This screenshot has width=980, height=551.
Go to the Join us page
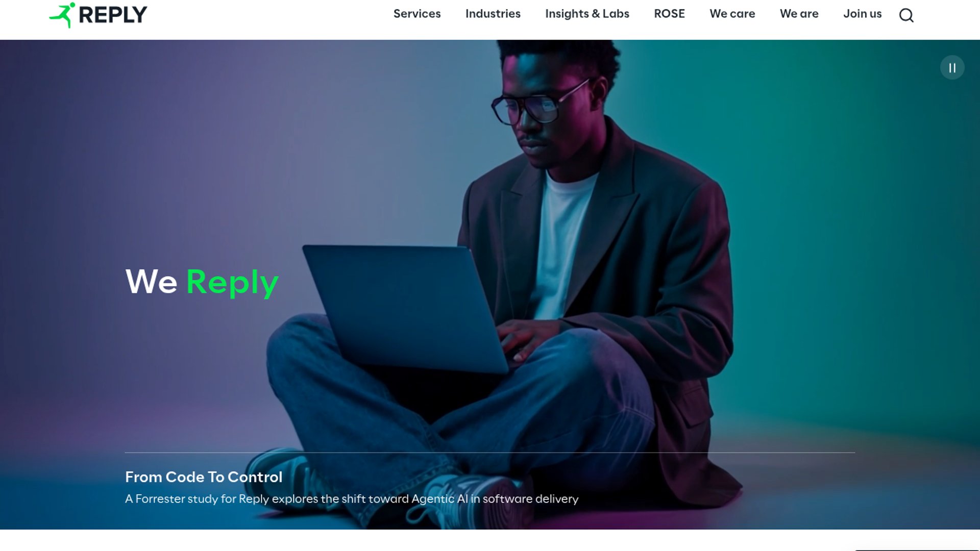[x=862, y=14]
